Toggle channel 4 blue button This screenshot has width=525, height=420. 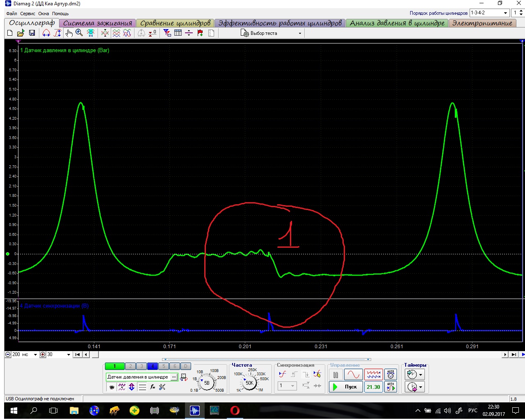(153, 366)
